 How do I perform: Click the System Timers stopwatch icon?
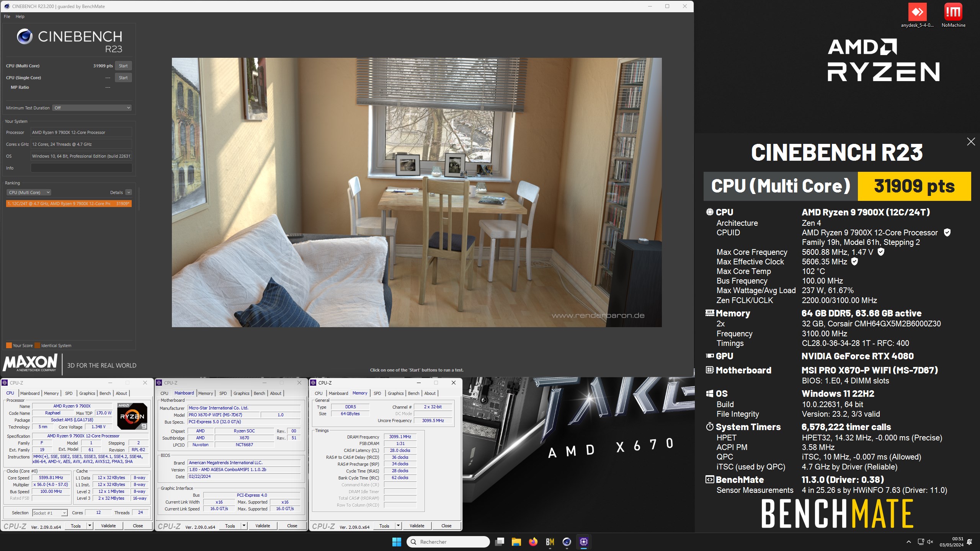[x=710, y=427]
